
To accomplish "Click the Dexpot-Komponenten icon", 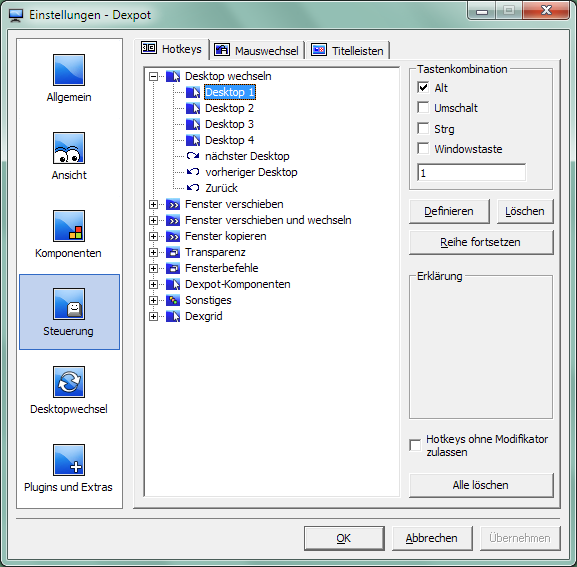I will [173, 284].
